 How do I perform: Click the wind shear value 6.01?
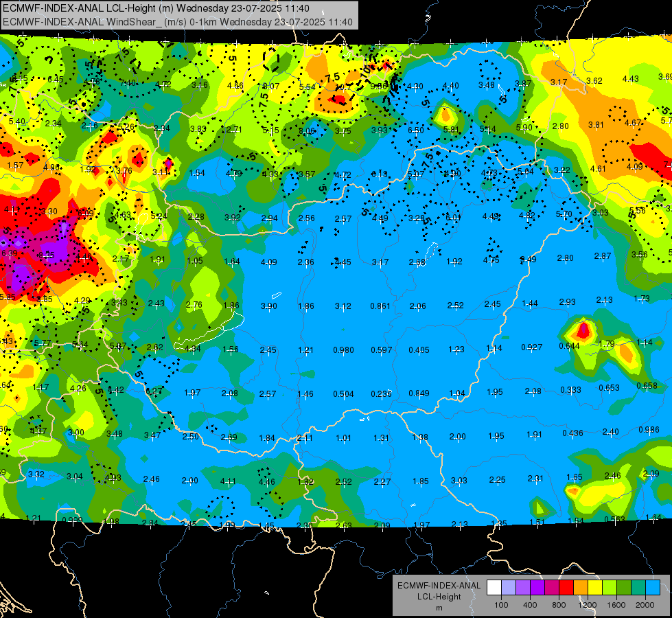[x=454, y=218]
